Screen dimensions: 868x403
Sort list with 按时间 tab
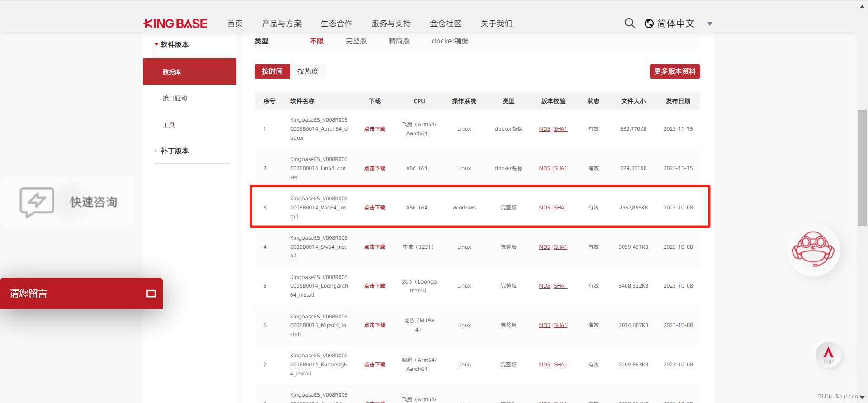pyautogui.click(x=272, y=71)
